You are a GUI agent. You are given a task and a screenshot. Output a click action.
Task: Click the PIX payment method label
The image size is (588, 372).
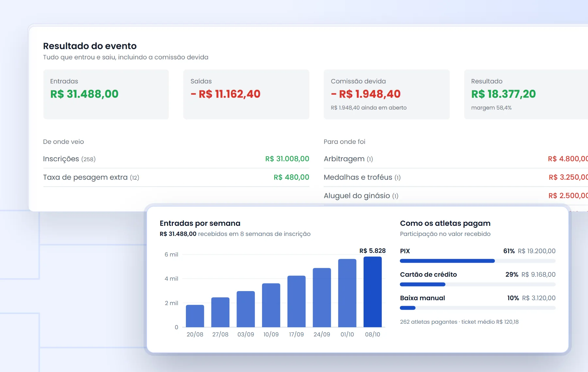[x=405, y=251]
